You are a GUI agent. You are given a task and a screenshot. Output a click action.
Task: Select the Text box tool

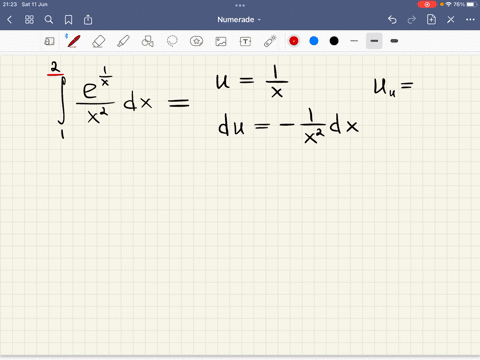(x=245, y=41)
